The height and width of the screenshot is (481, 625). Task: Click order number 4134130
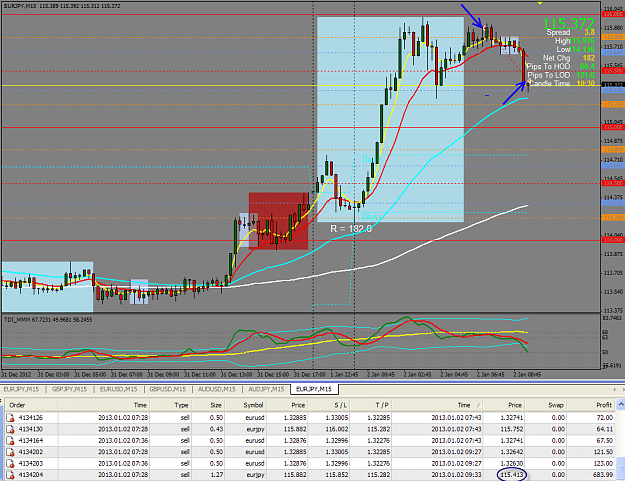(31, 429)
